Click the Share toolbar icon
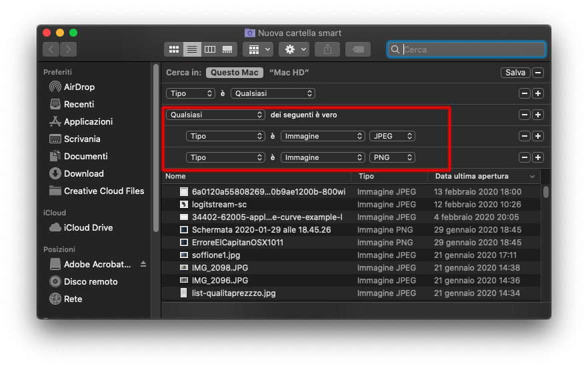Viewport: 588px width, 368px height. (328, 49)
